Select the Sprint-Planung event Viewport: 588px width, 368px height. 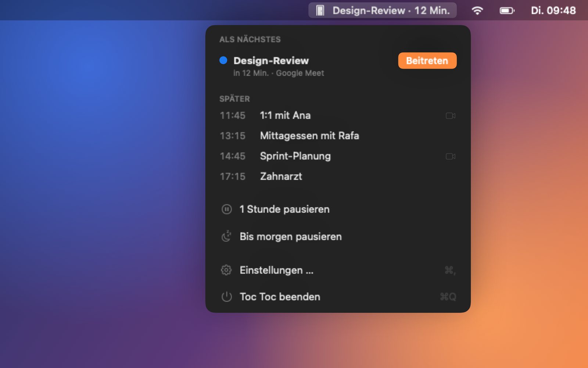click(x=338, y=156)
